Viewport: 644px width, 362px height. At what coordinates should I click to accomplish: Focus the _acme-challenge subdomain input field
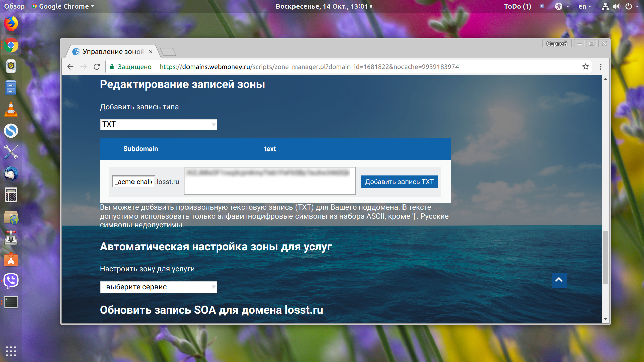click(133, 182)
